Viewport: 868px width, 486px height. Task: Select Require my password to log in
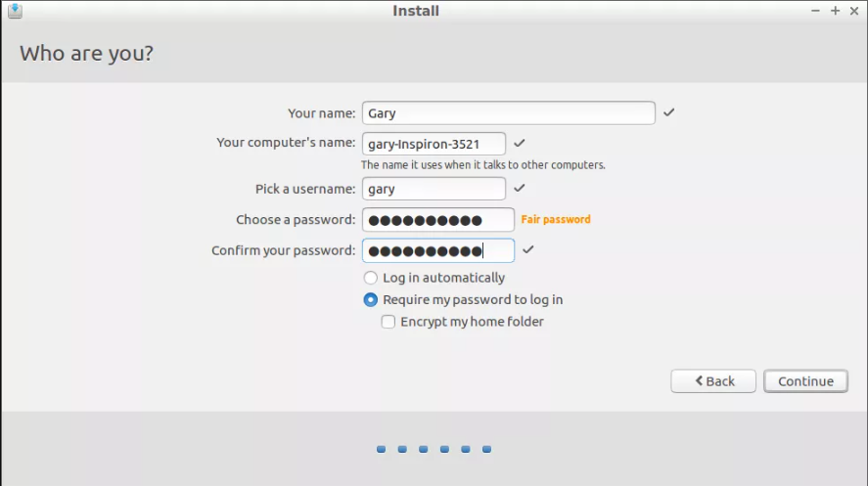click(x=370, y=299)
